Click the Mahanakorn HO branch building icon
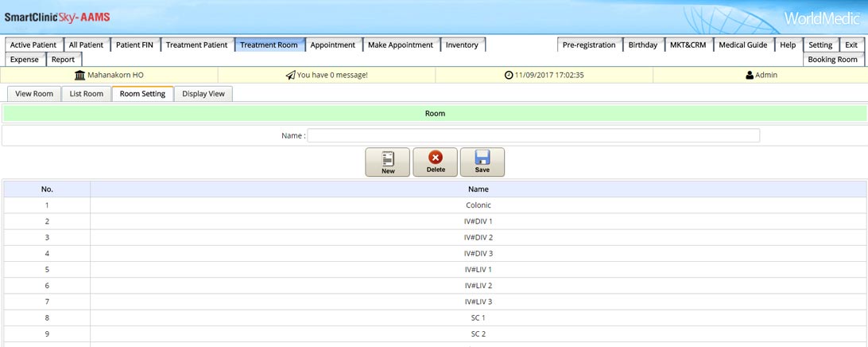 click(x=79, y=75)
